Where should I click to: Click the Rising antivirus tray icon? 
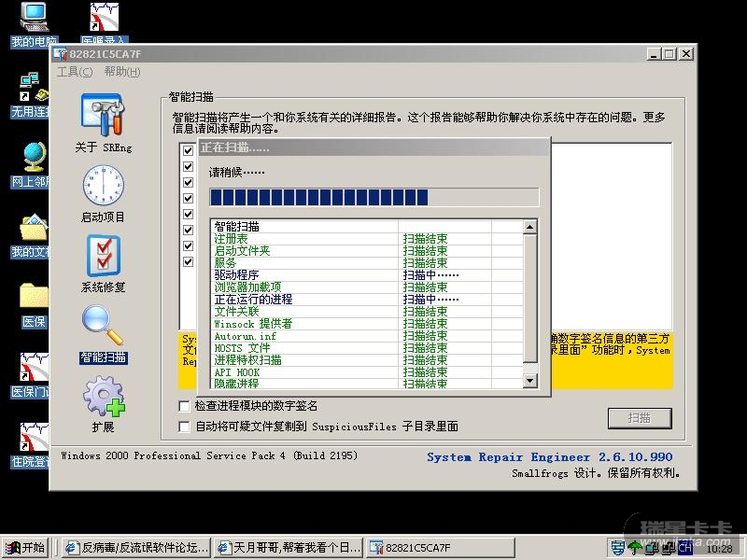coord(618,548)
